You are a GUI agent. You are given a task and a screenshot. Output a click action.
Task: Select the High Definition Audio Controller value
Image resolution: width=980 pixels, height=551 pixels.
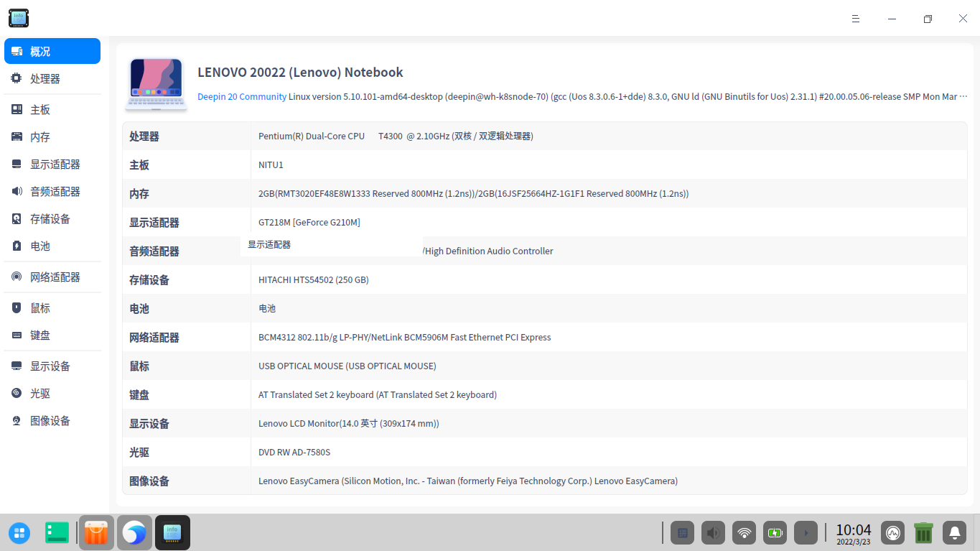click(x=488, y=251)
